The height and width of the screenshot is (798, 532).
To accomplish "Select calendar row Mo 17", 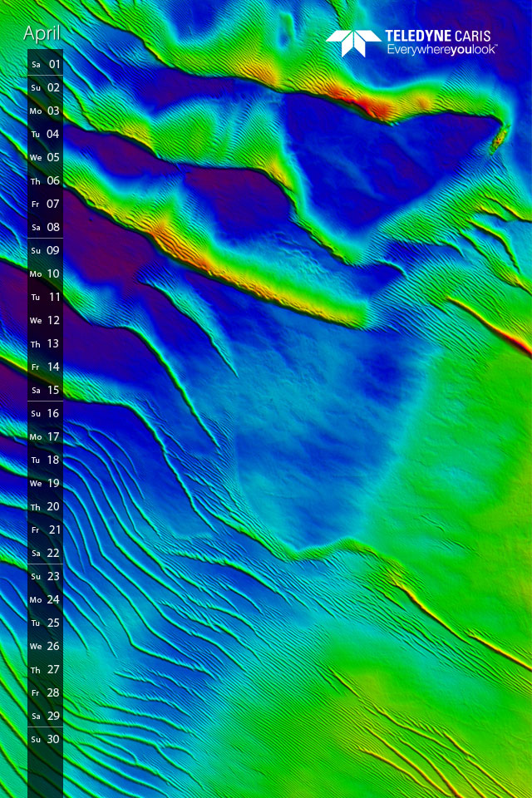I will [46, 436].
